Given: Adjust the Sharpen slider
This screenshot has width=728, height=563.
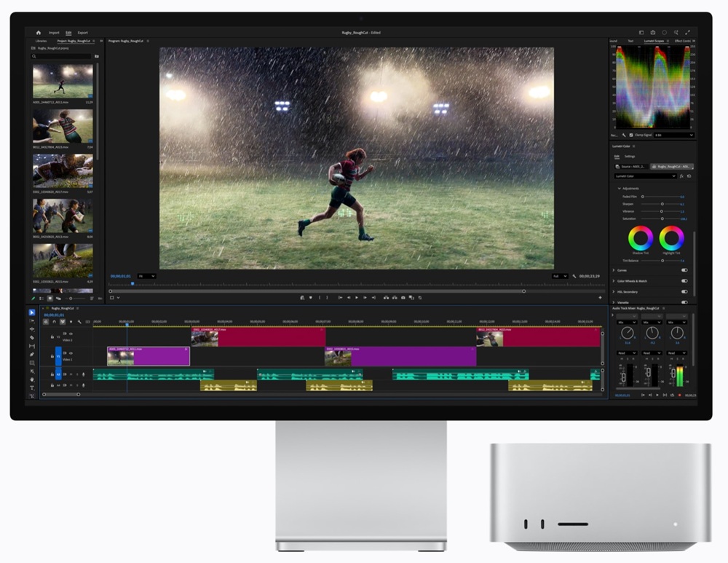Looking at the screenshot, I should (x=662, y=204).
